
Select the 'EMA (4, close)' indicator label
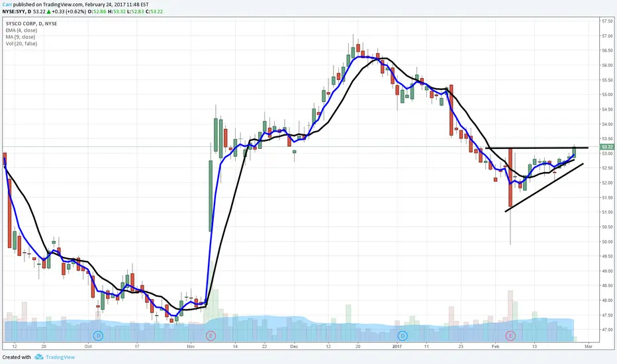21,30
